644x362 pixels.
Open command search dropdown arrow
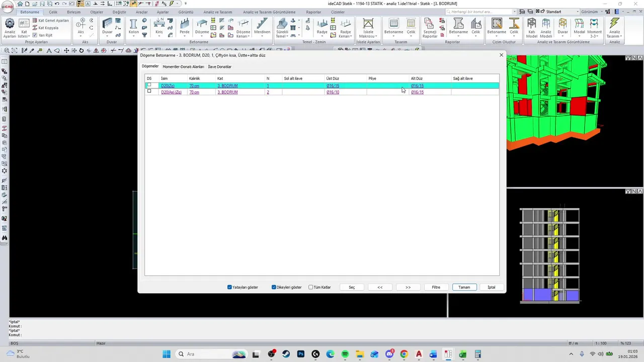click(514, 12)
